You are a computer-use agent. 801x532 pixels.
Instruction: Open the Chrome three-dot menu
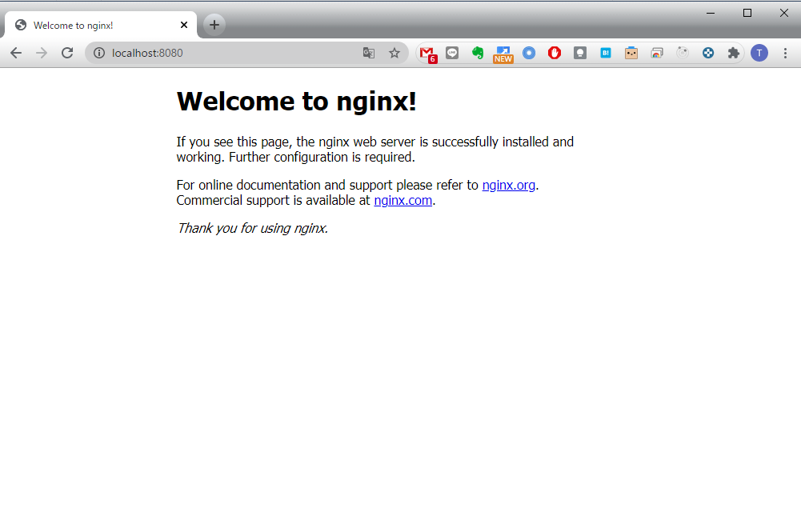pos(785,53)
